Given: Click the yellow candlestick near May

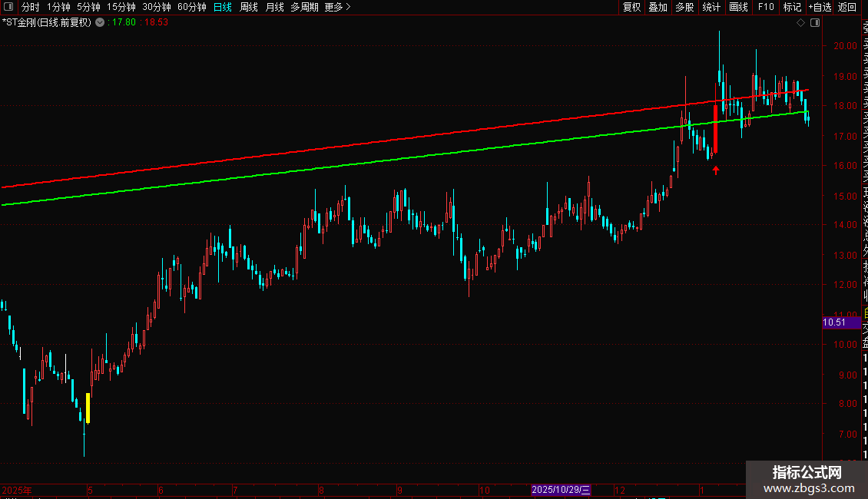Looking at the screenshot, I should (x=88, y=408).
